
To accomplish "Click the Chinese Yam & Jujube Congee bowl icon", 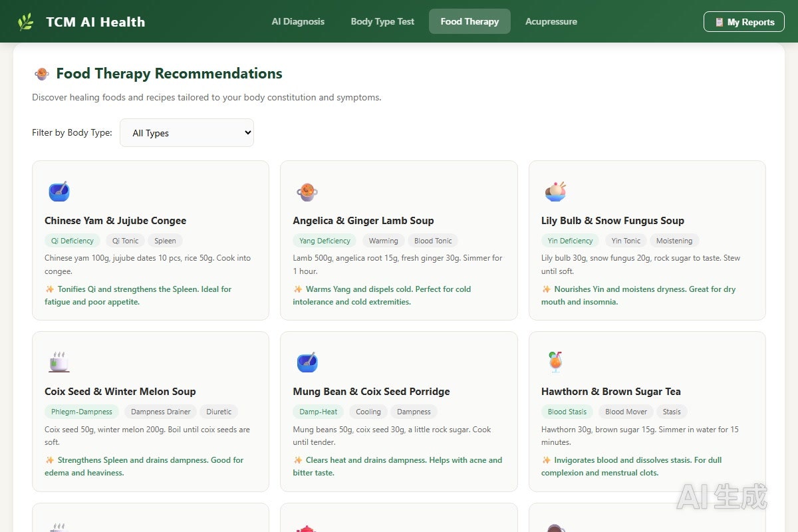I will click(59, 192).
